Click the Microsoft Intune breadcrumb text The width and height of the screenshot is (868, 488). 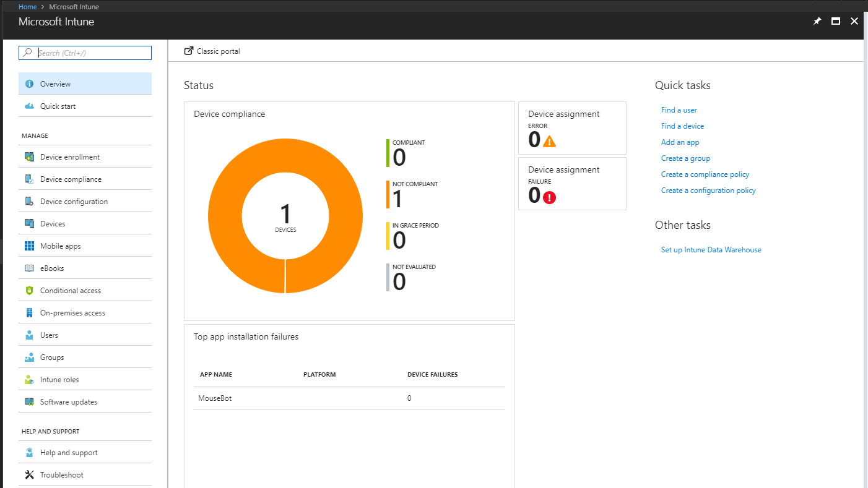pos(74,7)
